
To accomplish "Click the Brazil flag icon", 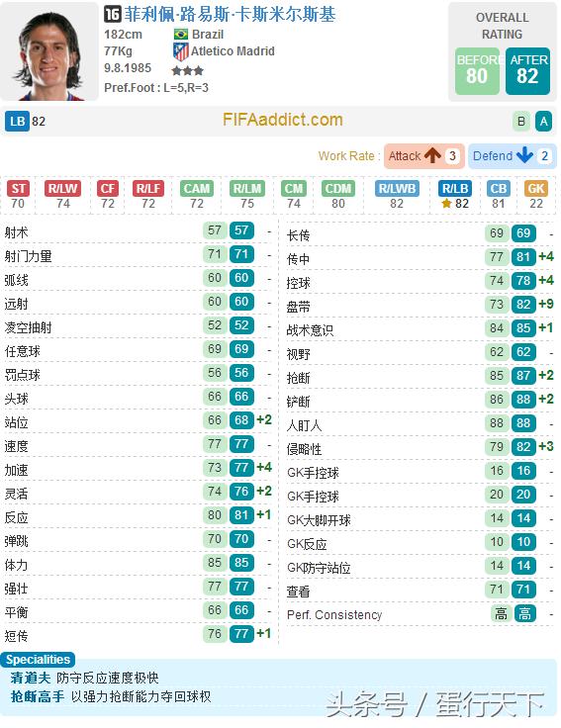I will click(x=181, y=35).
